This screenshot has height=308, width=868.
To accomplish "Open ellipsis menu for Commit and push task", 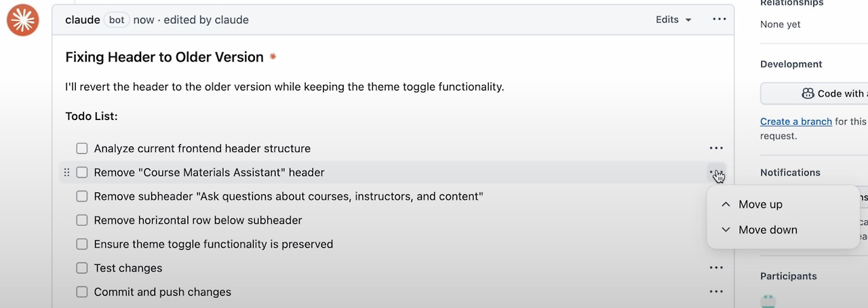I will coord(716,292).
